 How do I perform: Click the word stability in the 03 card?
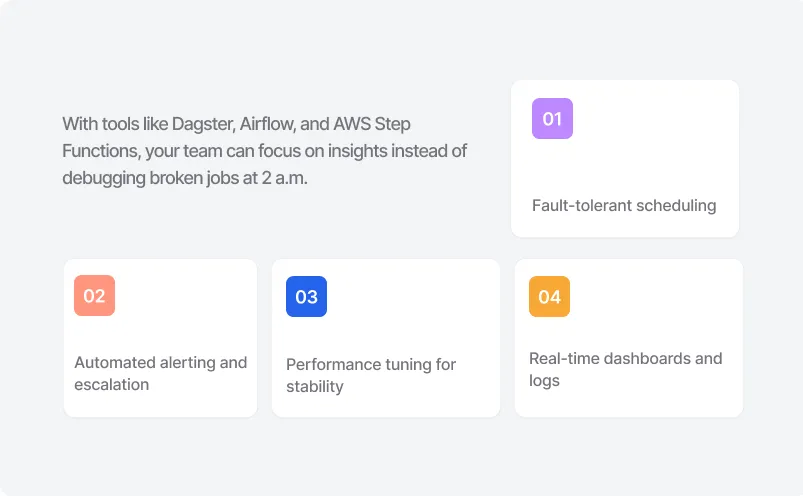pyautogui.click(x=315, y=387)
